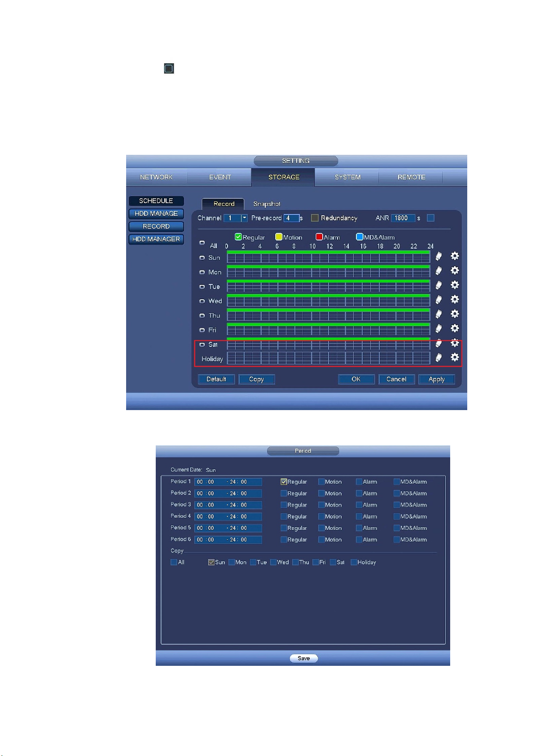The width and height of the screenshot is (535, 756).
Task: Click the Pre-record seconds field
Action: 291,218
